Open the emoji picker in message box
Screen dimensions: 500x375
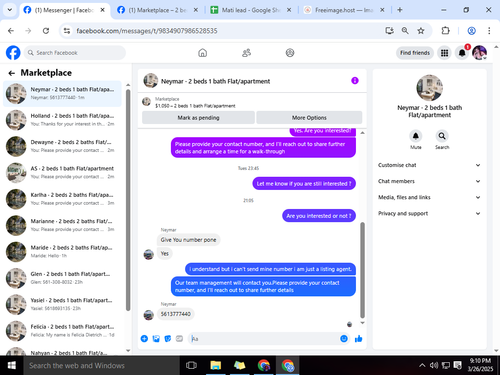click(x=344, y=339)
